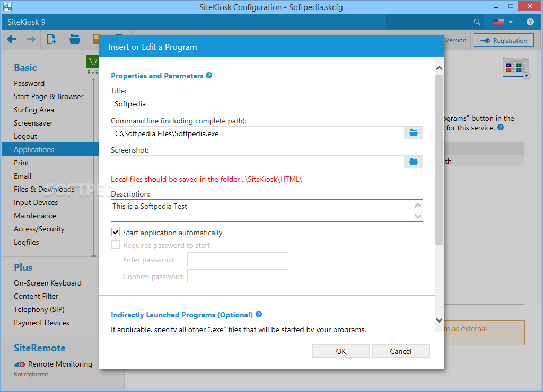Viewport: 543px width, 392px height.
Task: Click the SiteRemote heading in sidebar
Action: [39, 348]
